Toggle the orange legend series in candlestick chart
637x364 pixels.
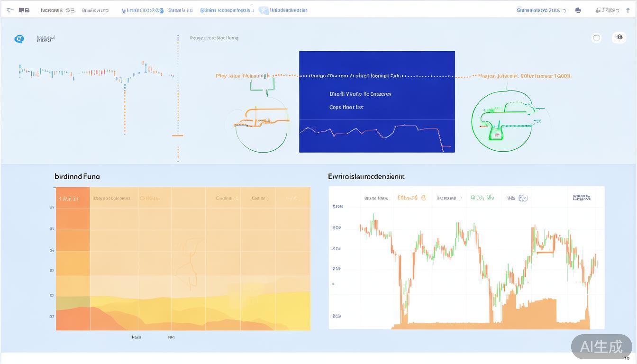tap(411, 198)
